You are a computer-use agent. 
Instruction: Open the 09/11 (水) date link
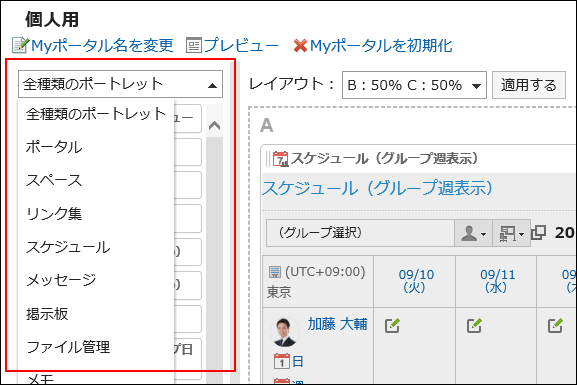click(x=498, y=281)
